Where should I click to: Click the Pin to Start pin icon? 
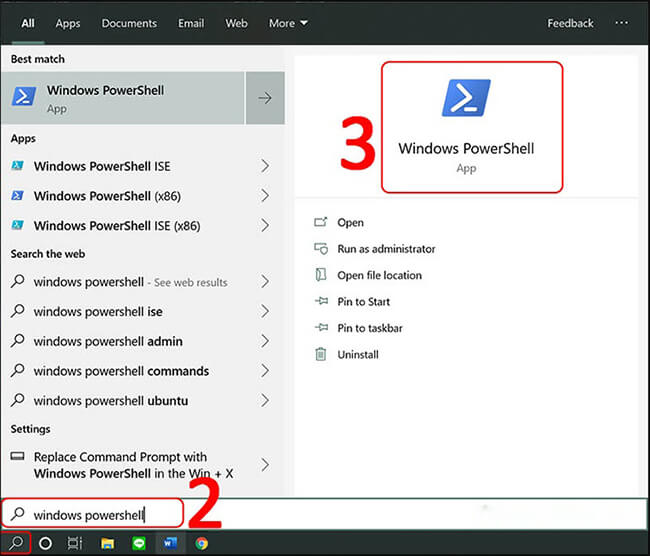[x=321, y=301]
